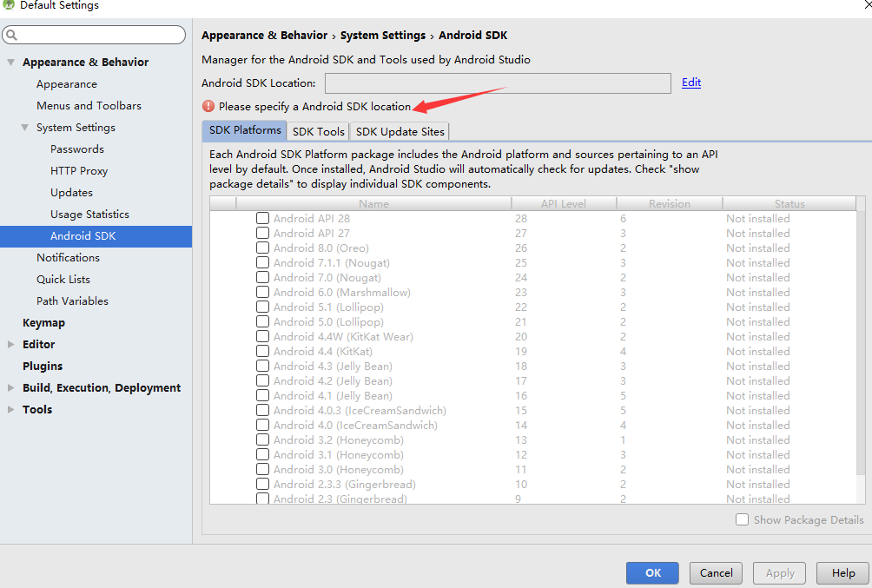The image size is (872, 588).
Task: Switch to the SDK Platforms tab
Action: pos(245,130)
